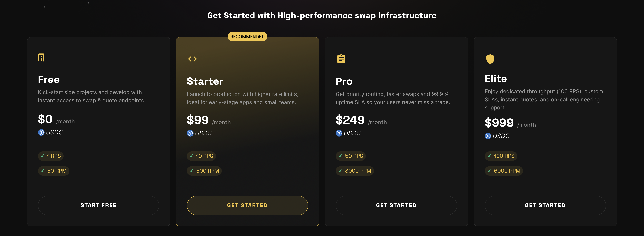Toggle the 1 RPS checkmark on the Free plan
Screen dimensions: 644x236
point(42,156)
